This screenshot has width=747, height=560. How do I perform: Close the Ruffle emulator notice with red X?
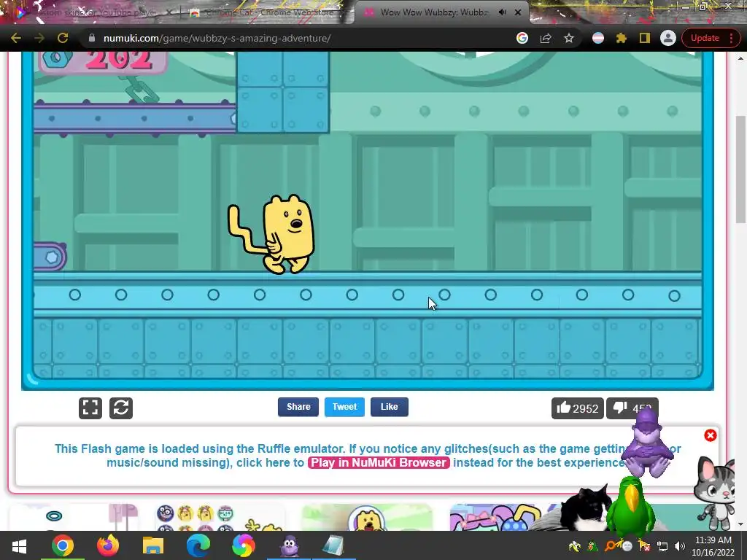711,435
